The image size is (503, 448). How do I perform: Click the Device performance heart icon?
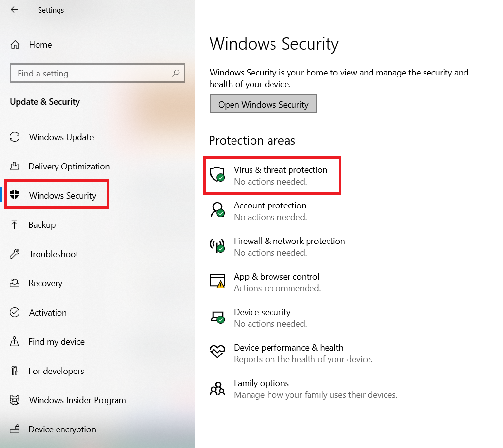coord(217,352)
